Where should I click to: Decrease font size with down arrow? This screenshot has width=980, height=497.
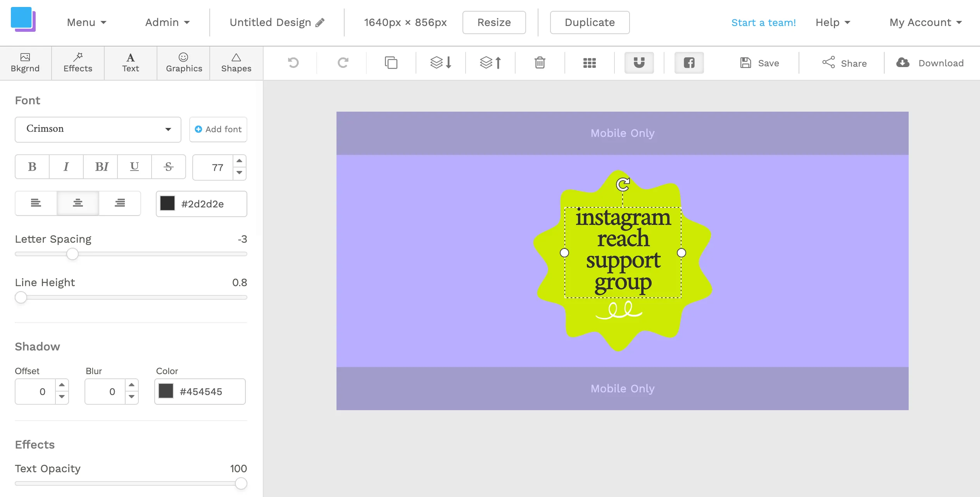[x=240, y=173]
